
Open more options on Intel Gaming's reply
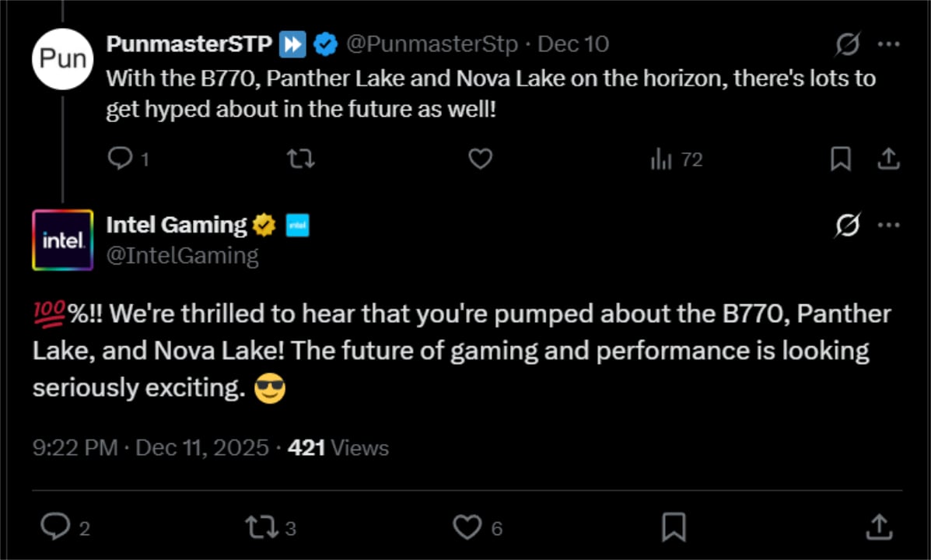click(x=889, y=225)
